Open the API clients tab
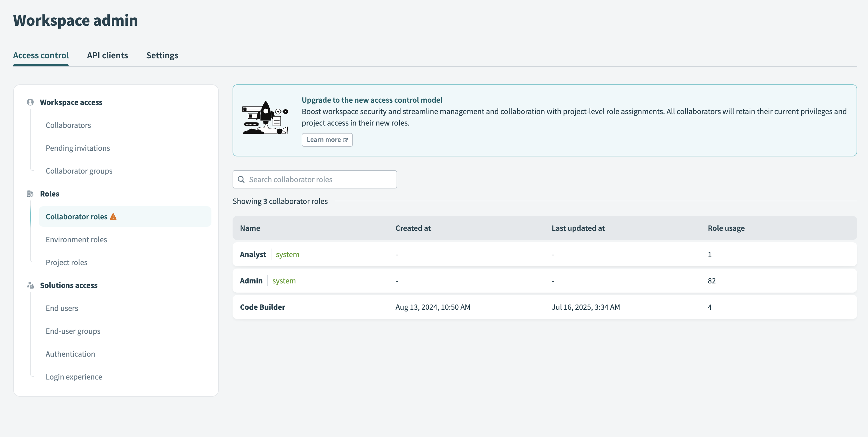 tap(107, 55)
